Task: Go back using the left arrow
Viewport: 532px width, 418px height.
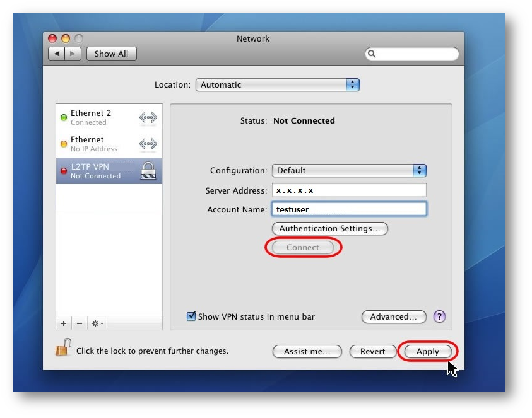Action: [x=57, y=54]
